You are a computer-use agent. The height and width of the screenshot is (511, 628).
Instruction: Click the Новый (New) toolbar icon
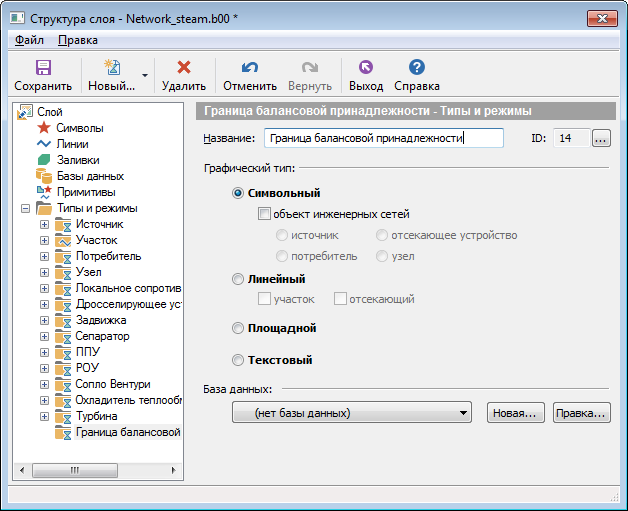click(111, 68)
